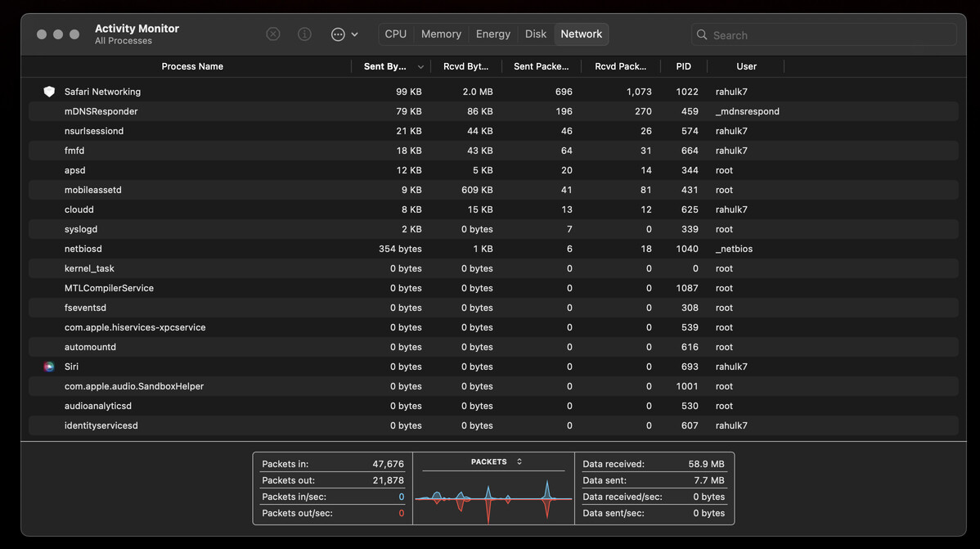Click the magnifying glass search icon
This screenshot has width=980, height=549.
(702, 35)
